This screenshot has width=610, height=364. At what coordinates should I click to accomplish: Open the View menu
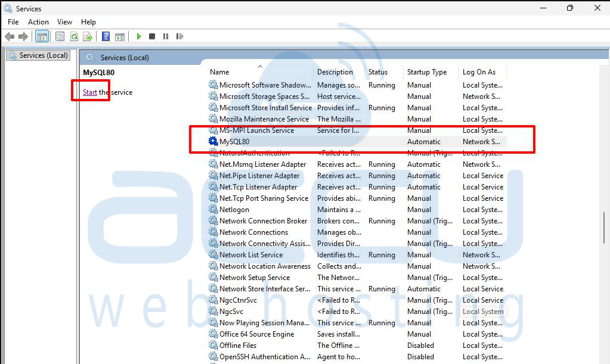[x=64, y=22]
